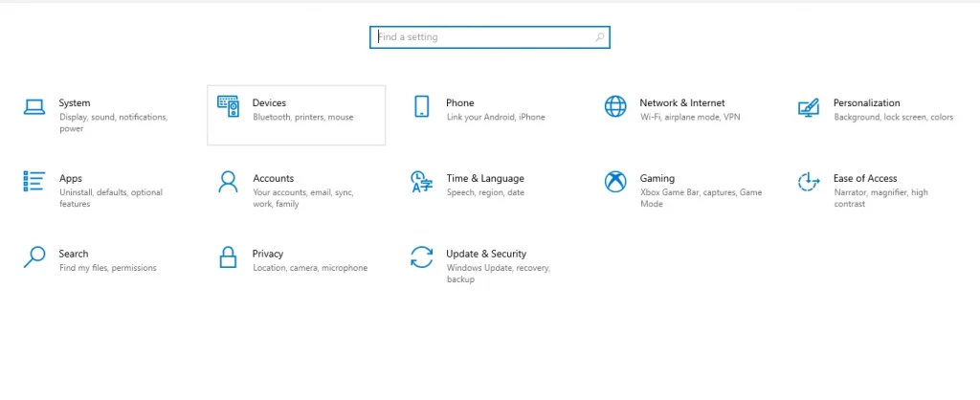980x400 pixels.
Task: Click the Update & Security arrows icon
Action: tap(422, 256)
